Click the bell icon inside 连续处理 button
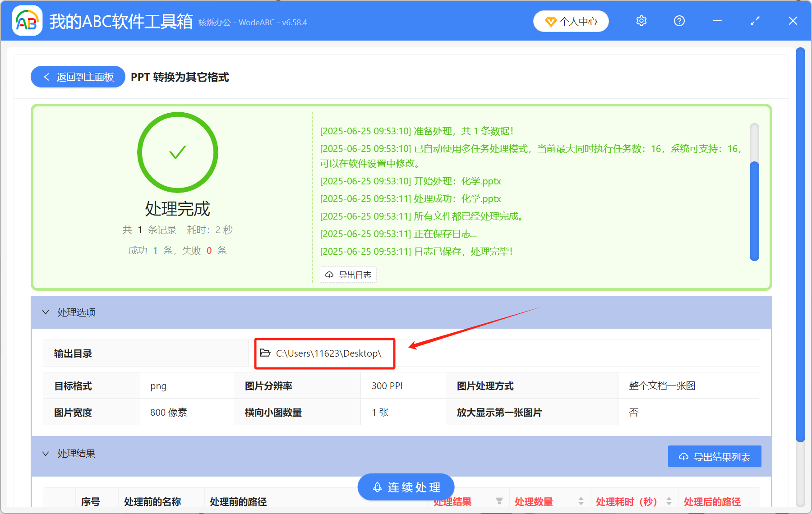 tap(377, 487)
